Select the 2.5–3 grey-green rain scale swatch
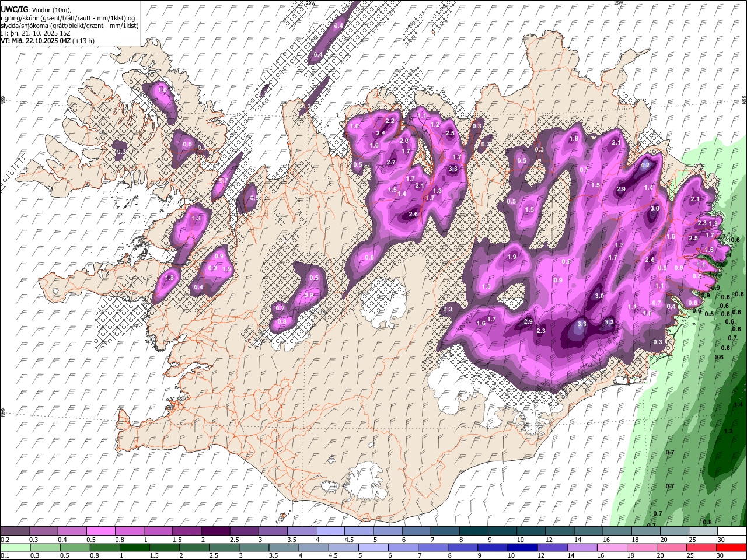 [224, 548]
